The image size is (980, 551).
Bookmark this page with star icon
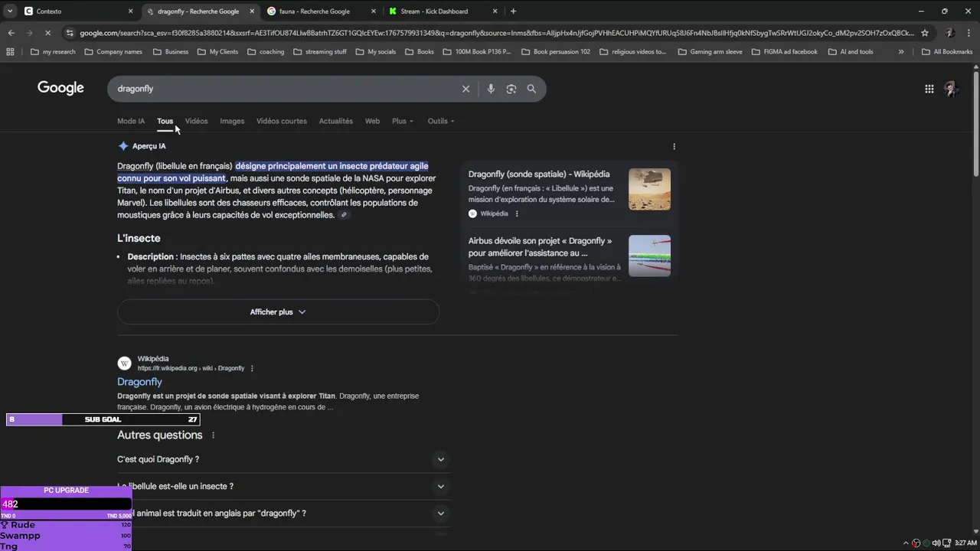(925, 33)
